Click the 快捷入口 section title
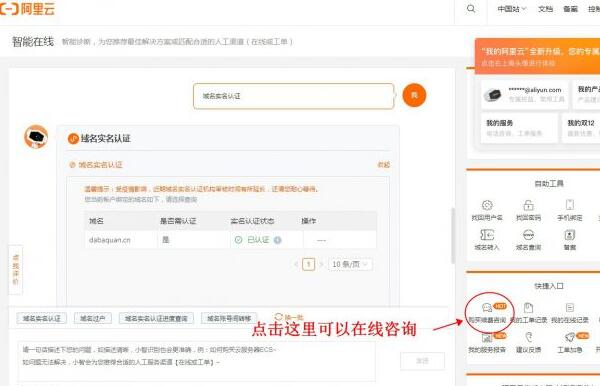Screen dimensions: 600x386 [549, 286]
